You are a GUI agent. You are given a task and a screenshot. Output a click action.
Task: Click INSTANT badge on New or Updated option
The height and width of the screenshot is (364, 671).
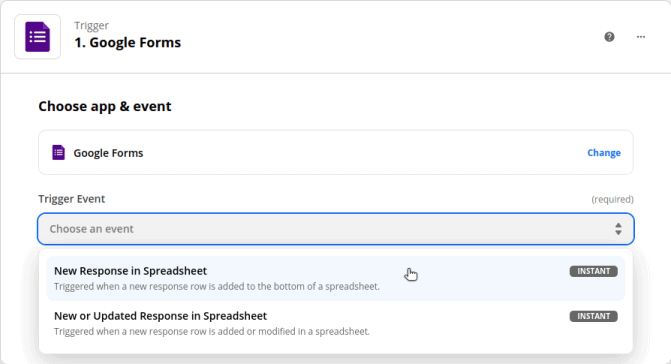point(593,316)
